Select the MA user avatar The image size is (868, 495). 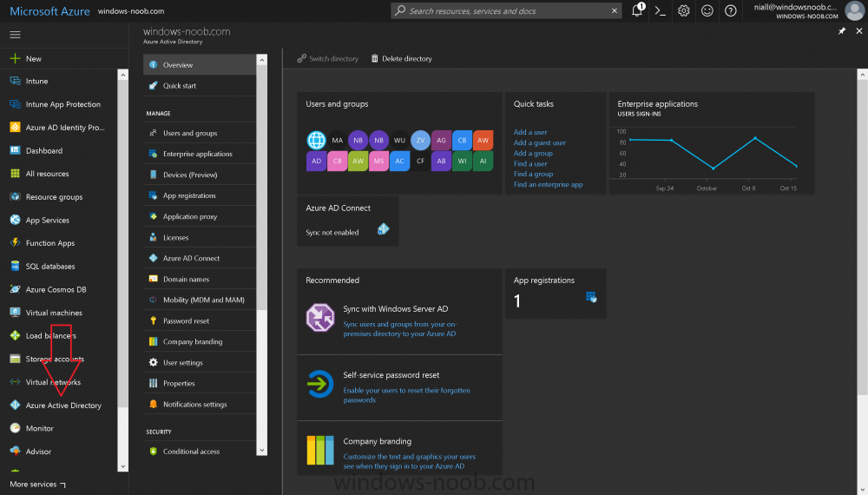click(x=337, y=140)
